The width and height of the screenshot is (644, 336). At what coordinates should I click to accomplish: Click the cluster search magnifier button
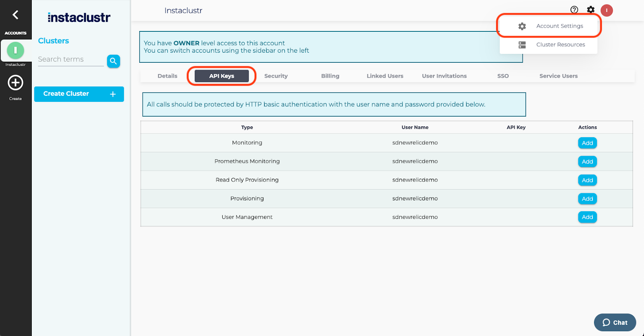[x=114, y=61]
